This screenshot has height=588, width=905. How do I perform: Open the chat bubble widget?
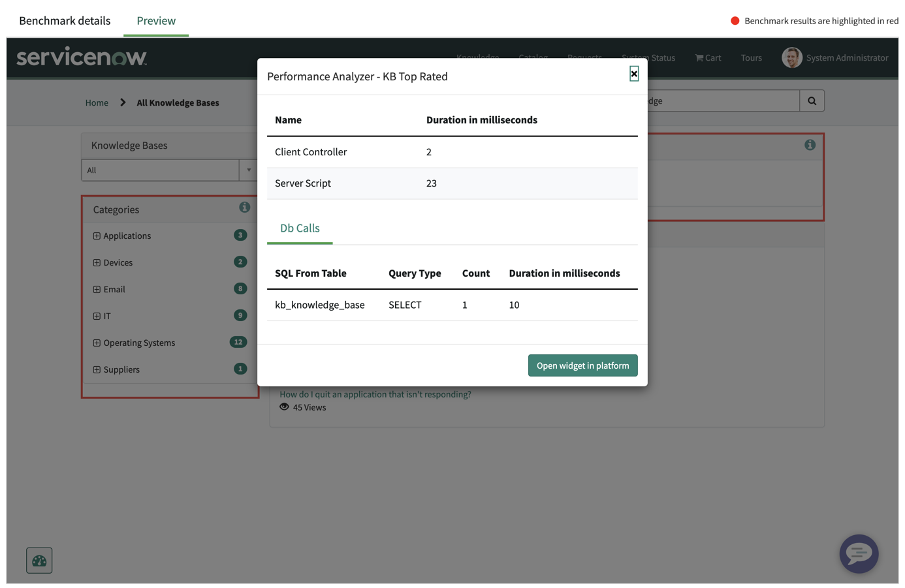859,554
